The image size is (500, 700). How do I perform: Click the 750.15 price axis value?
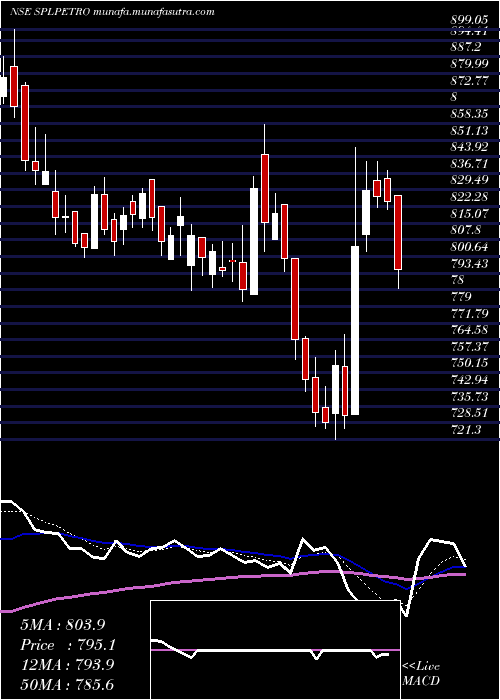(x=470, y=363)
